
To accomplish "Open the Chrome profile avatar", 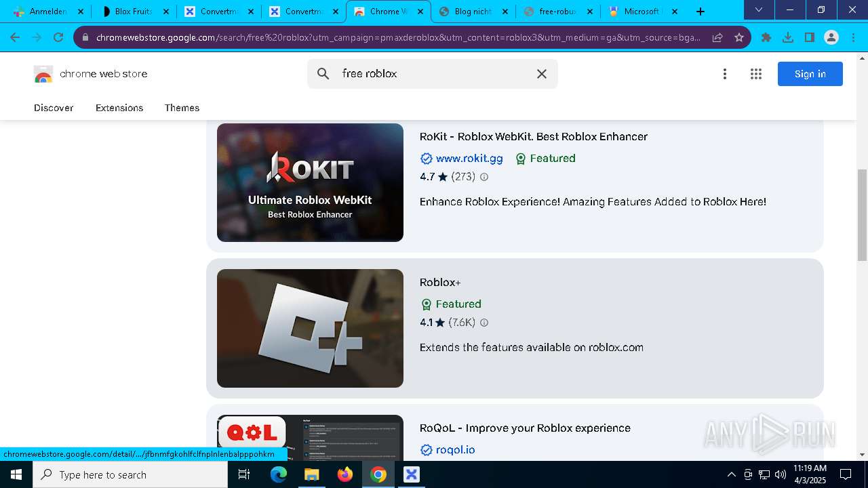I will 831,37.
